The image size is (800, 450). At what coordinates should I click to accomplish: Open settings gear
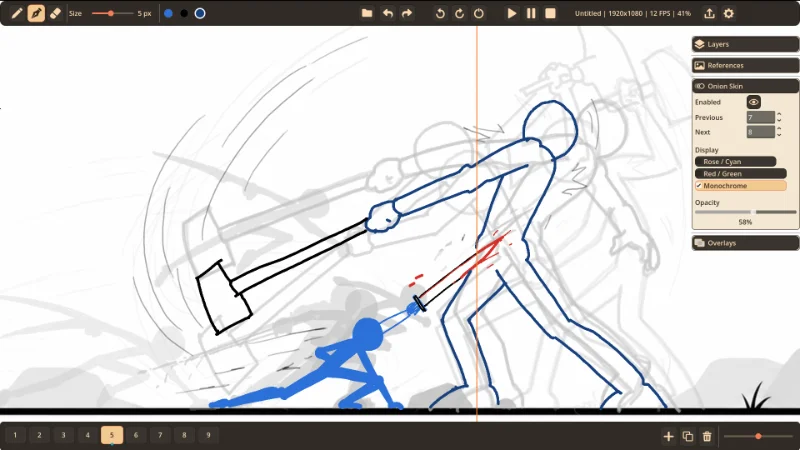729,13
